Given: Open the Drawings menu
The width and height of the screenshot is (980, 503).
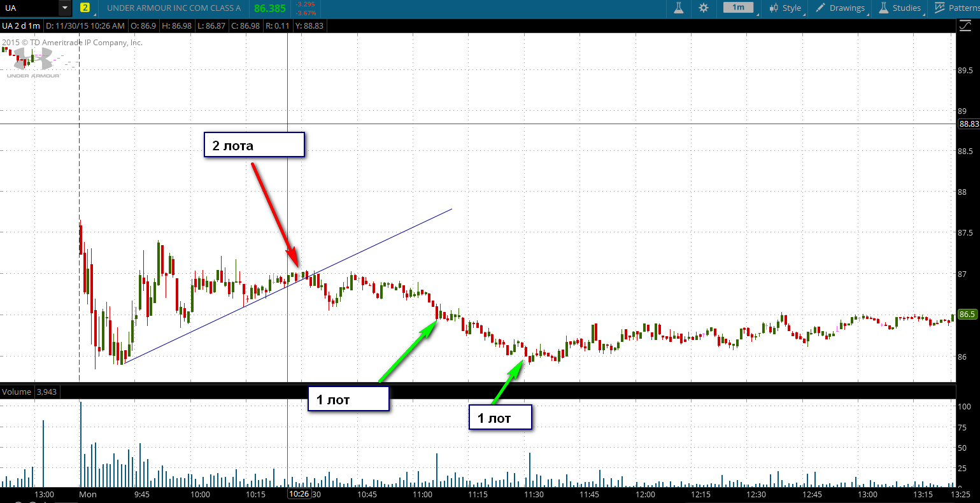Looking at the screenshot, I should [x=841, y=8].
